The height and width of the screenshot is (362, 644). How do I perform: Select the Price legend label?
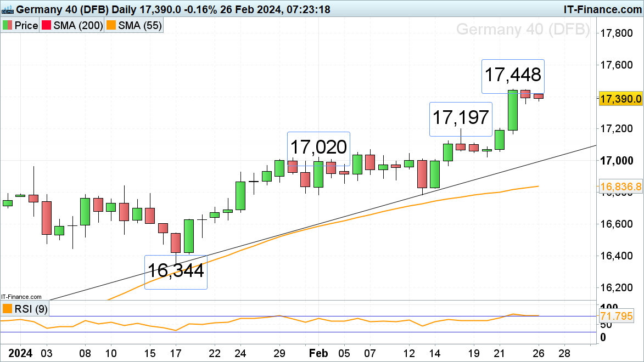click(26, 25)
